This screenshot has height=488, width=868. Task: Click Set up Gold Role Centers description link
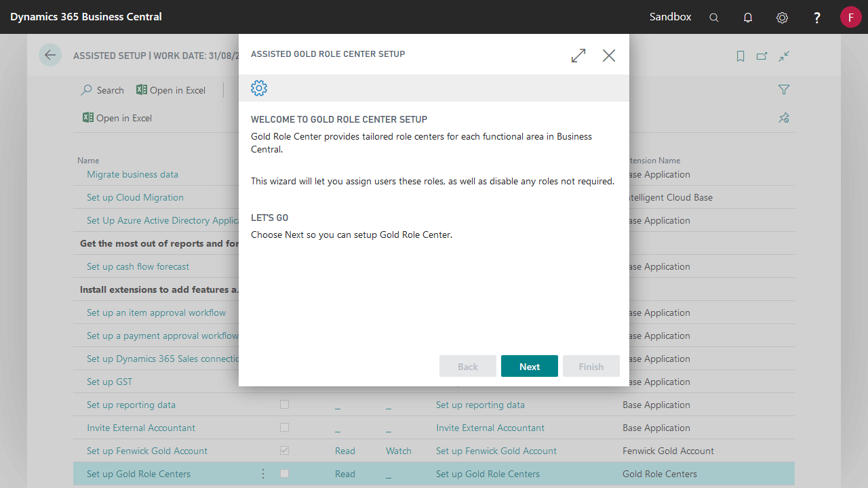click(x=488, y=474)
